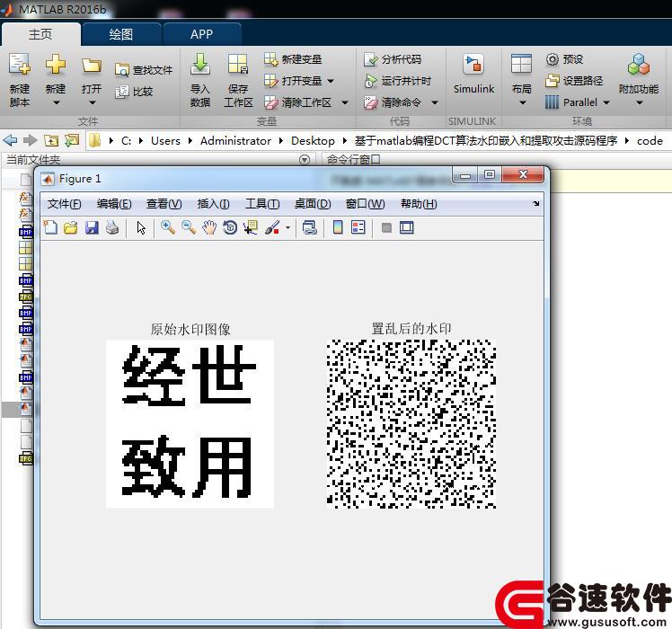Select the Data Cursor tool
672x629 pixels.
(251, 227)
